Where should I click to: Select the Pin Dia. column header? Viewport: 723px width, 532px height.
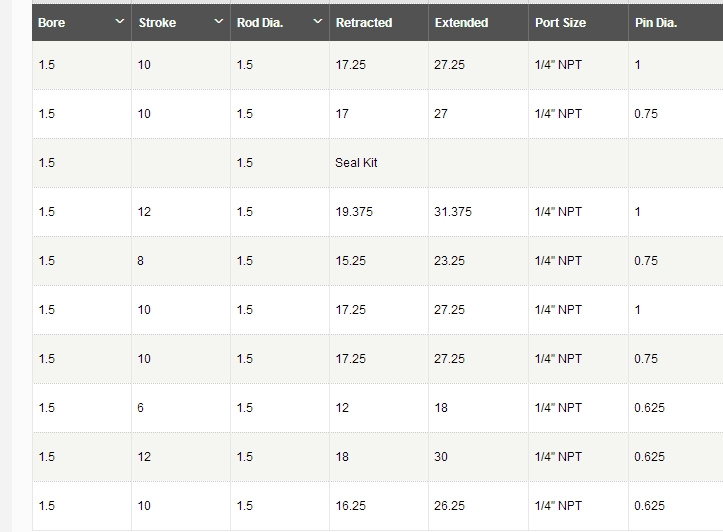tap(656, 23)
